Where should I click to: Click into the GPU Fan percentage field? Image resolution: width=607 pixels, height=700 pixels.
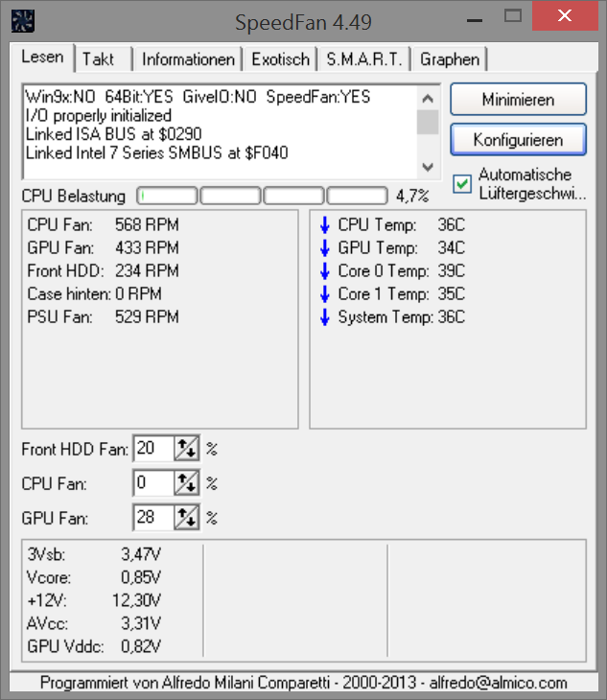pos(153,518)
